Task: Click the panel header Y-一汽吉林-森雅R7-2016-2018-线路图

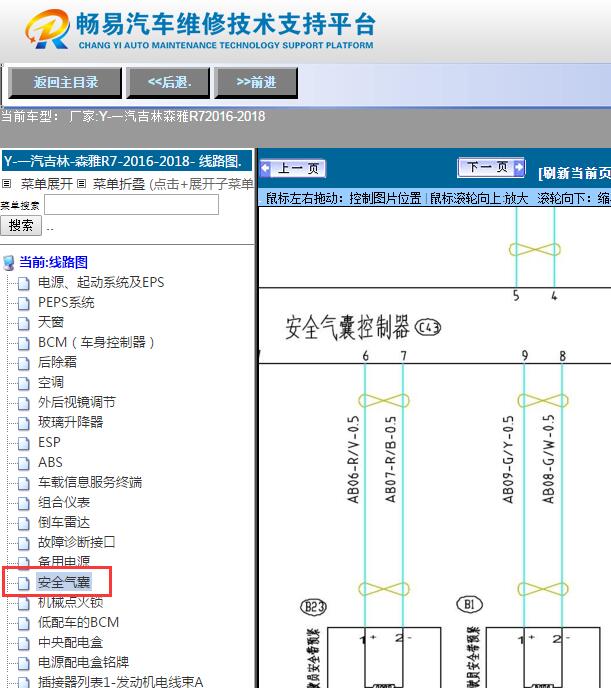Action: 127,161
